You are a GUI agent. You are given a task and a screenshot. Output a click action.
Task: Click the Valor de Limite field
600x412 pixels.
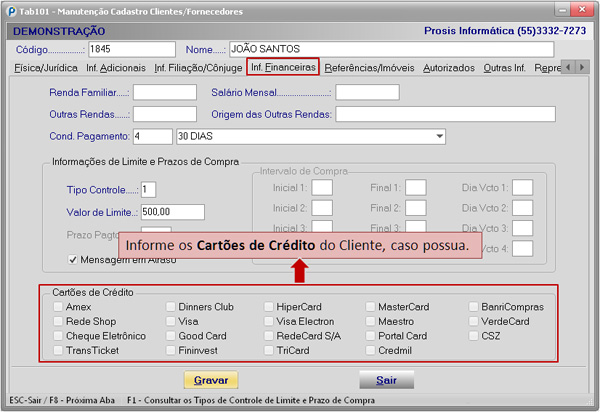(x=173, y=212)
